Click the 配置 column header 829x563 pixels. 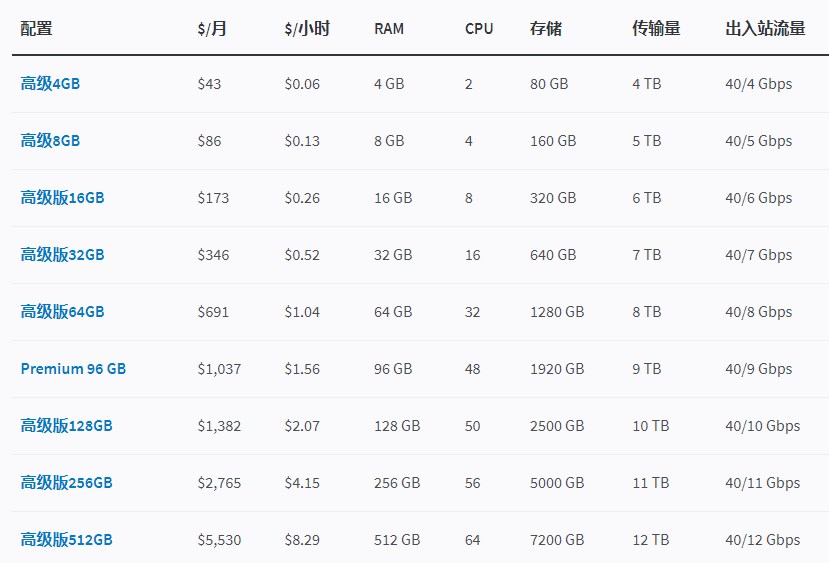pos(36,28)
